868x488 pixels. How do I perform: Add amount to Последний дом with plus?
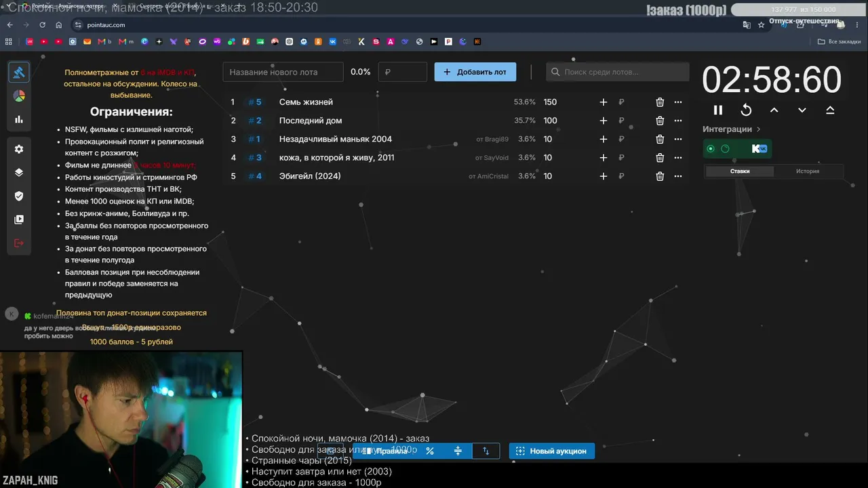pos(604,121)
